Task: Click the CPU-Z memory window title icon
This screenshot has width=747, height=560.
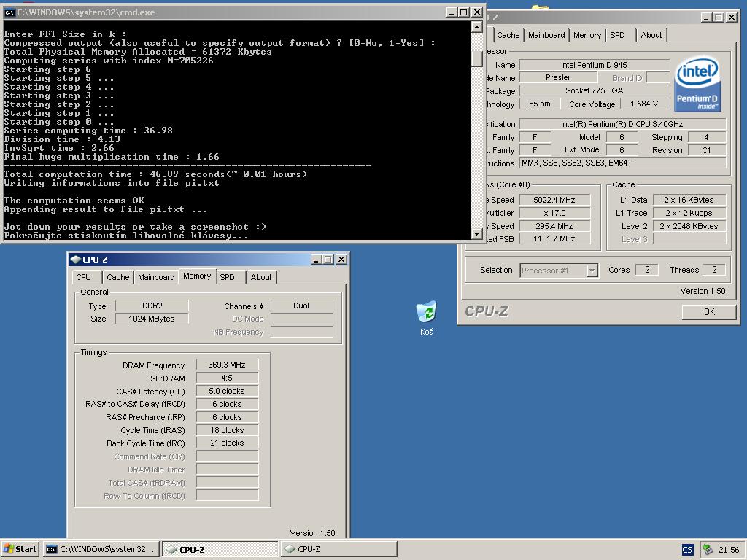Action: (75, 260)
